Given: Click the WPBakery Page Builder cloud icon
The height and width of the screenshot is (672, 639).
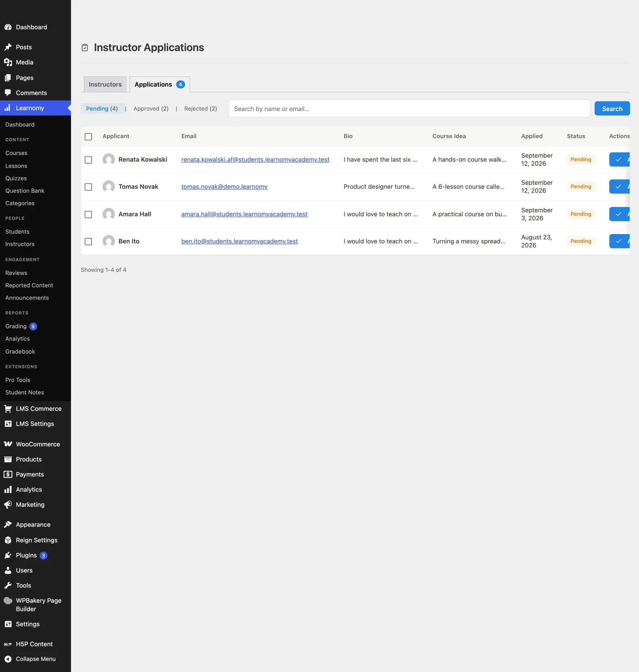Looking at the screenshot, I should coord(8,600).
